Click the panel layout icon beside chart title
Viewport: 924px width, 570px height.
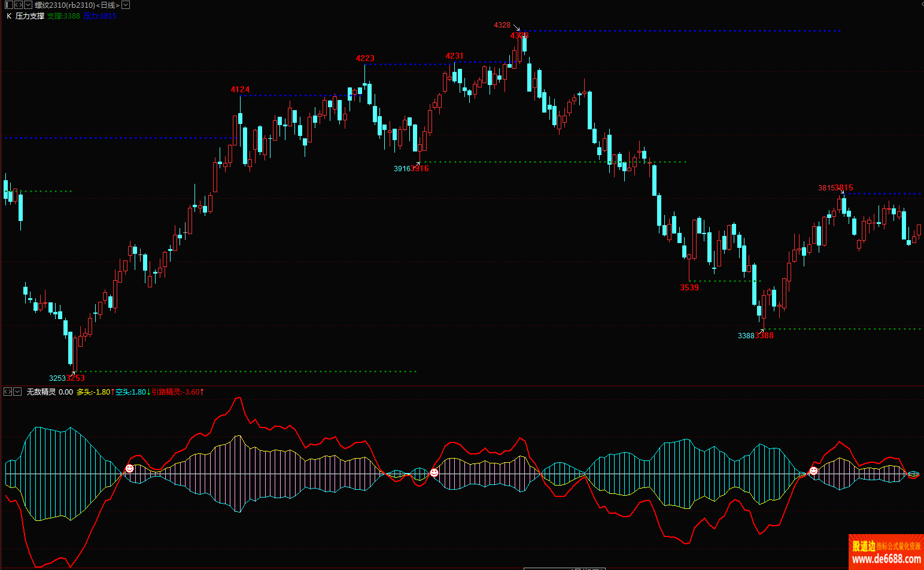tap(8, 5)
